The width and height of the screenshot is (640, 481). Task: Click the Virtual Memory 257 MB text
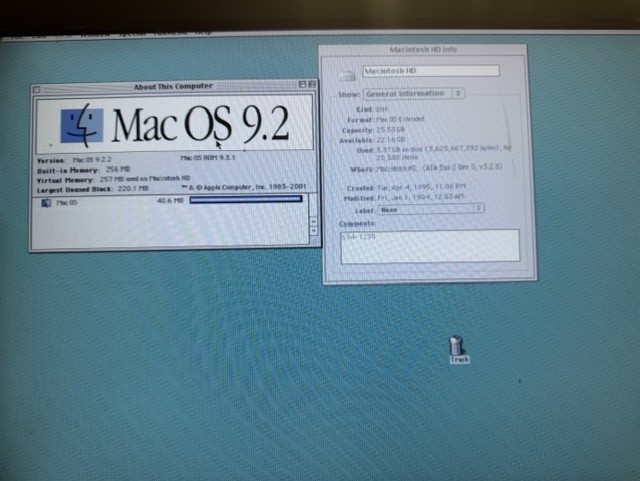(x=145, y=178)
